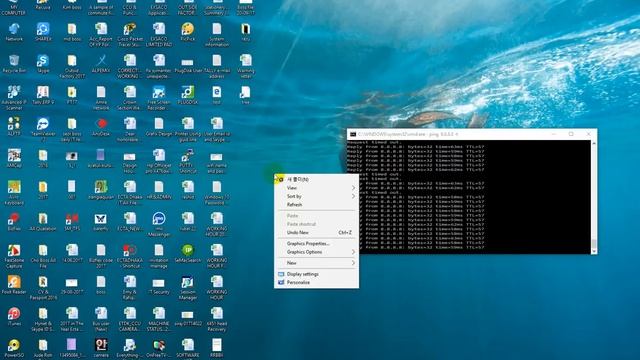
Task: Close the command prompt window
Action: pos(588,134)
